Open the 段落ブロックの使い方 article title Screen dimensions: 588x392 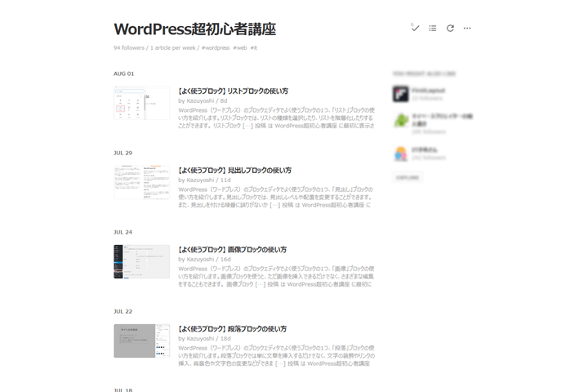pyautogui.click(x=232, y=328)
